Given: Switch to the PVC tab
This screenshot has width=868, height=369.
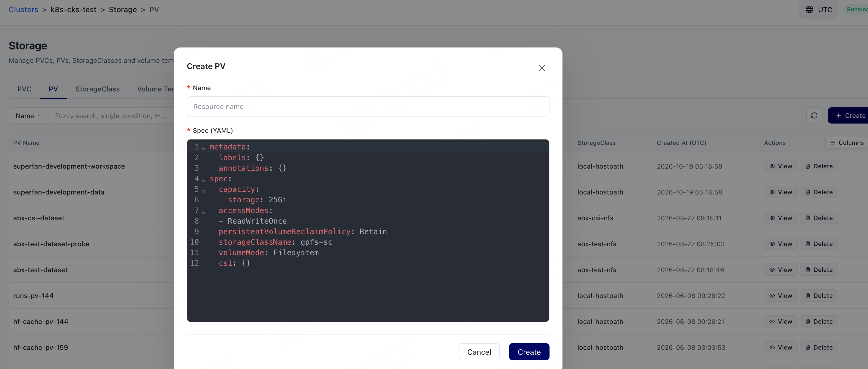Looking at the screenshot, I should 24,89.
